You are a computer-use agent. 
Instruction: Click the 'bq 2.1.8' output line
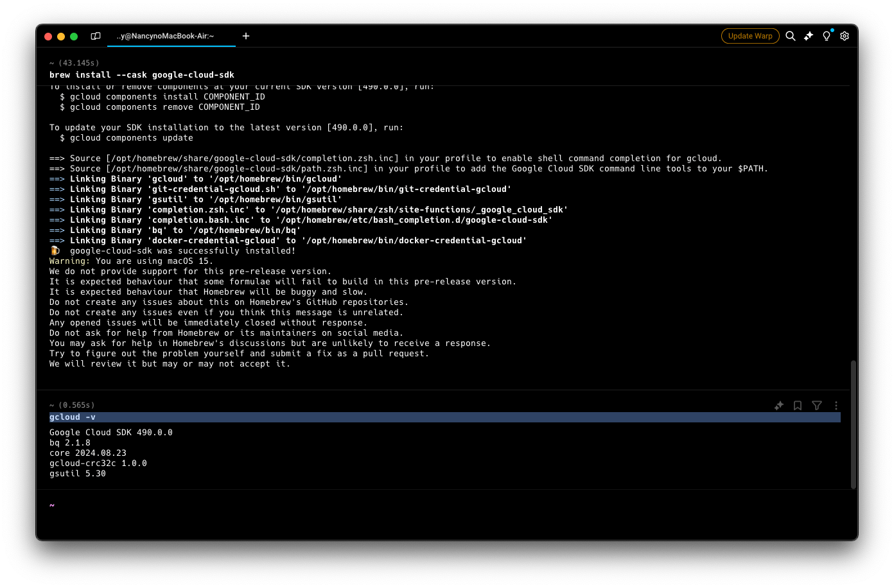[70, 443]
